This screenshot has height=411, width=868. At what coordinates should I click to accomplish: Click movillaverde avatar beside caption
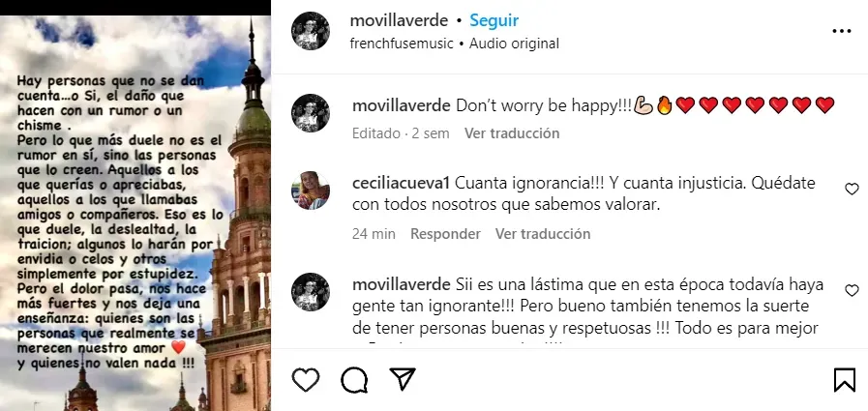[x=311, y=113]
